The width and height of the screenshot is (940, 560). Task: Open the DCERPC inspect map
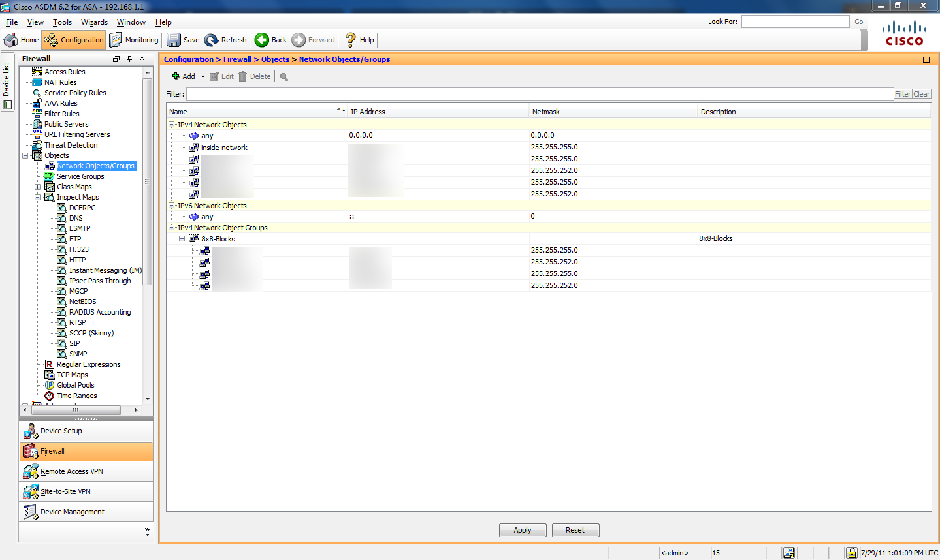coord(82,208)
